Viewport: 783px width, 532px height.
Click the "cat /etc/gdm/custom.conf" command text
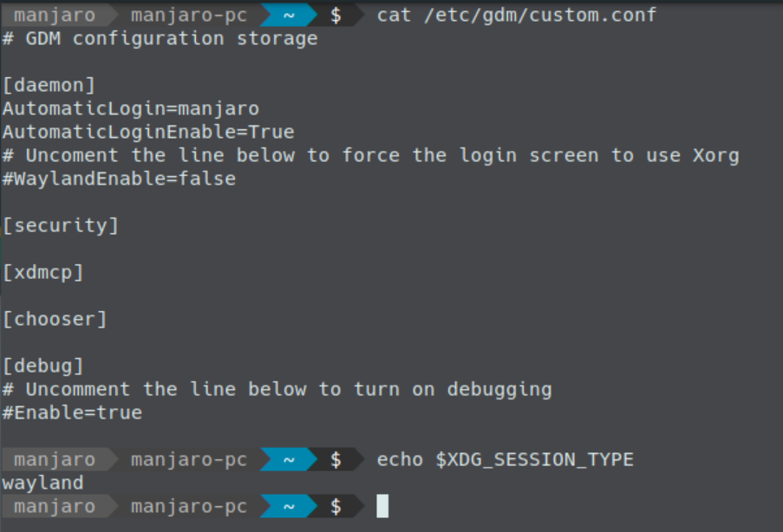(x=517, y=16)
